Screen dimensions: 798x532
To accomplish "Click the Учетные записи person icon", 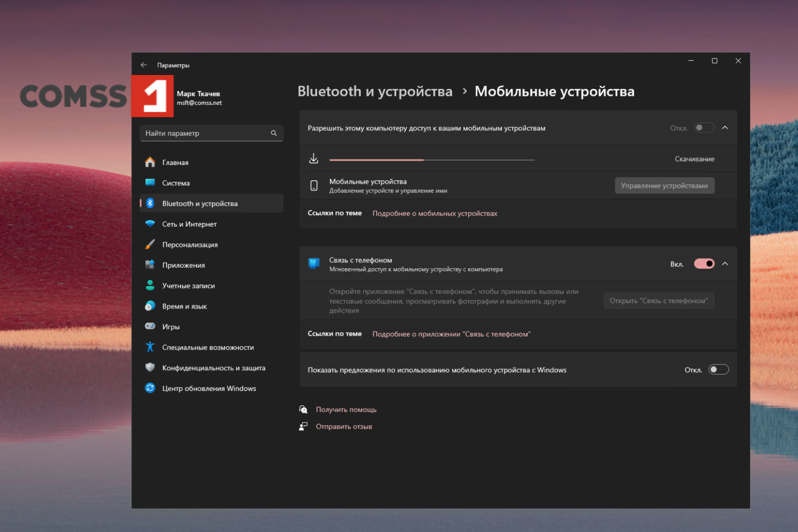I will click(x=150, y=286).
